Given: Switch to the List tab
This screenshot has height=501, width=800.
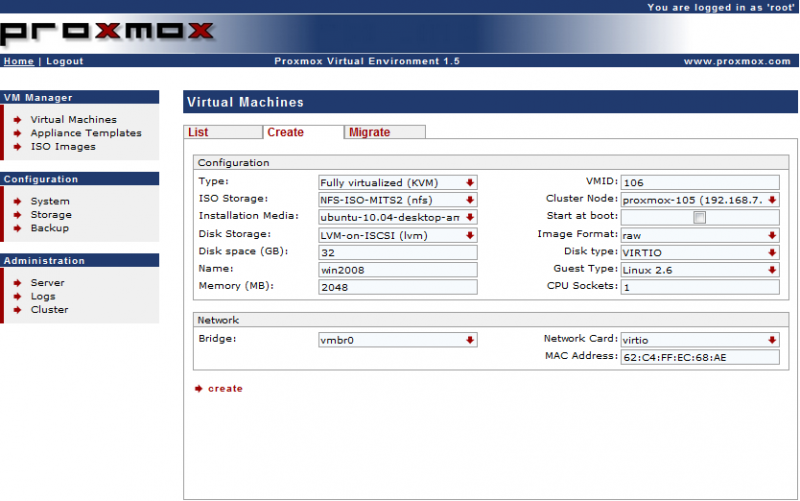Looking at the screenshot, I should pos(198,132).
